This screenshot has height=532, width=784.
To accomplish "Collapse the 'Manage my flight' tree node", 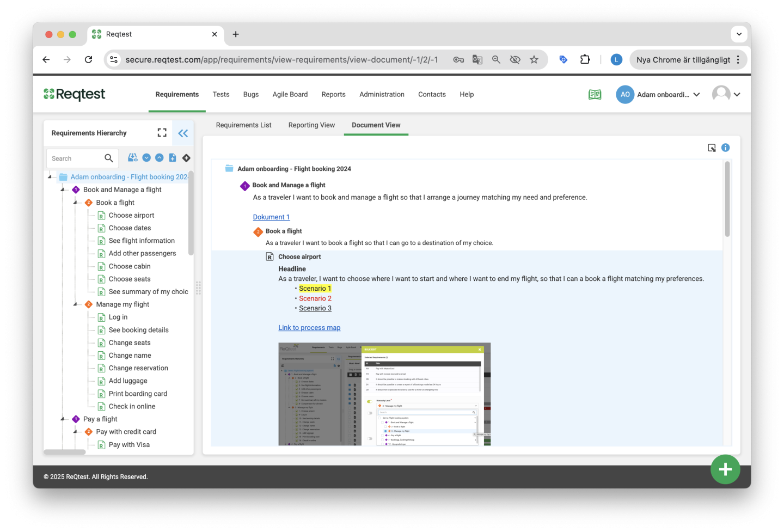I will (75, 304).
